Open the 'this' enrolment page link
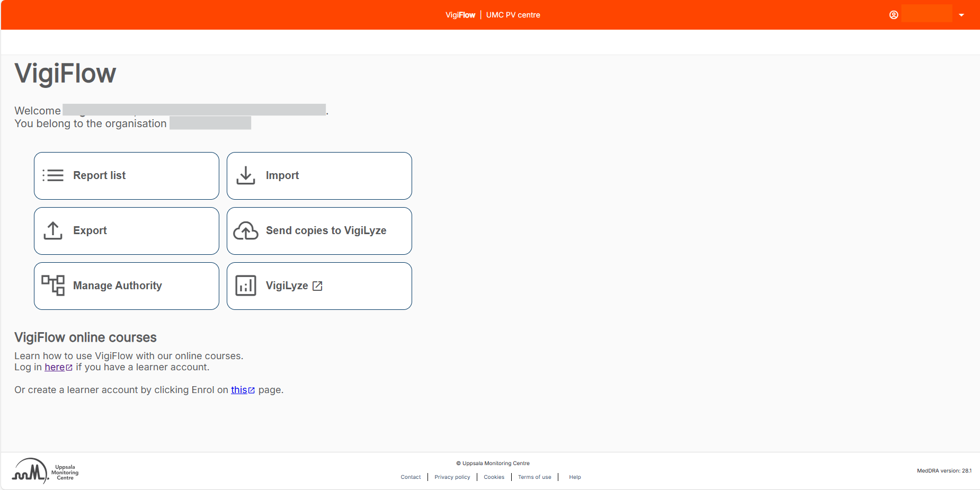 239,390
